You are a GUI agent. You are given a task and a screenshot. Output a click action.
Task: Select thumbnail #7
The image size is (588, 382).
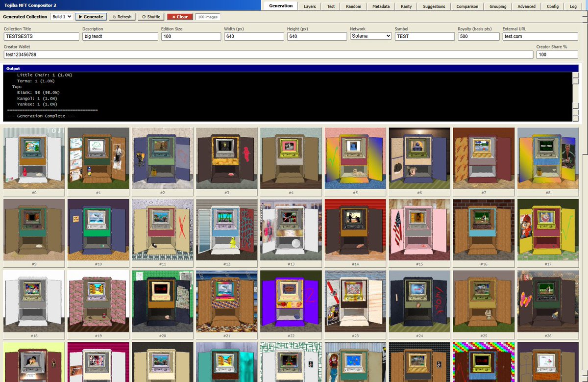point(484,162)
